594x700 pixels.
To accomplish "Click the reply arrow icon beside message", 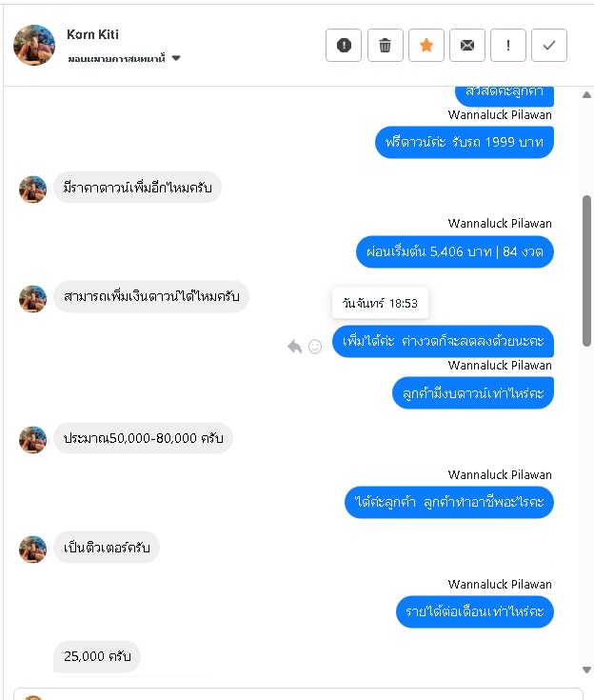I will (x=294, y=347).
